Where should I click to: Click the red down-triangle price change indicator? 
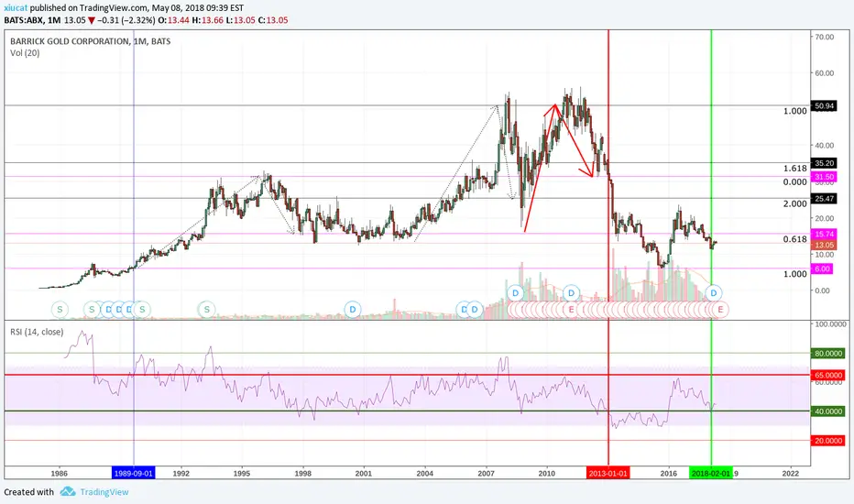pyautogui.click(x=92, y=20)
